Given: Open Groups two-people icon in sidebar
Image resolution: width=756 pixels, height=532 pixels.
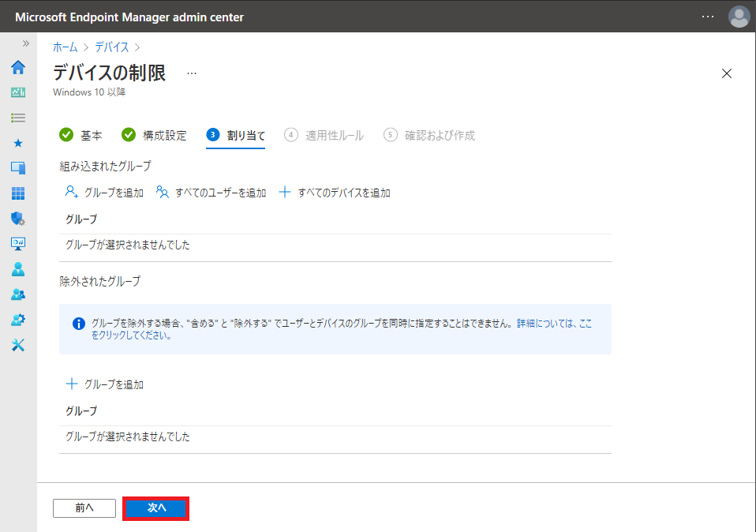Looking at the screenshot, I should click(18, 294).
